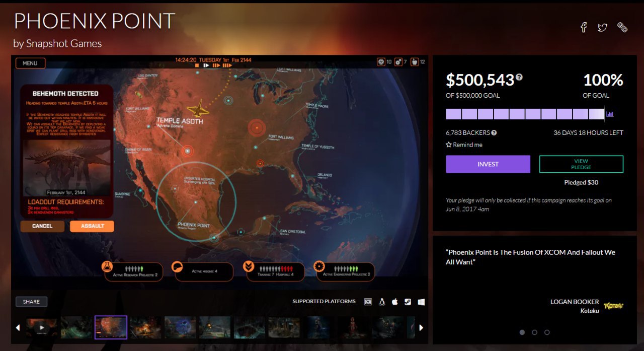Open the fourth gallery thumbnail

[146, 327]
